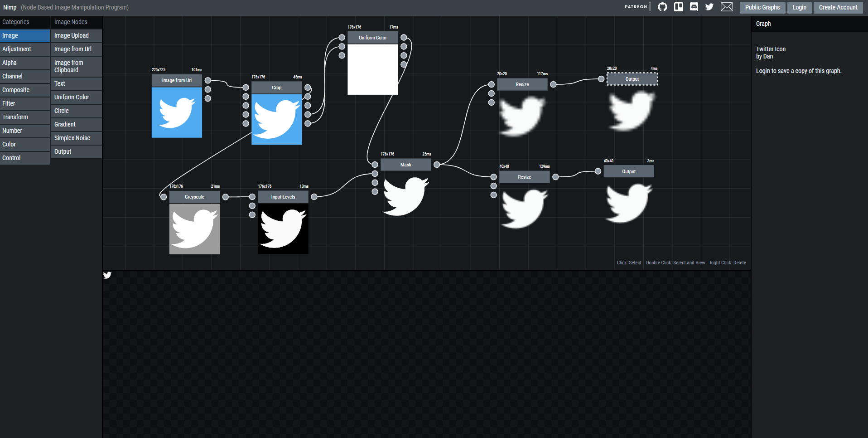Click the Crop node thumbnail preview
Screen dimensions: 868x438
click(277, 120)
